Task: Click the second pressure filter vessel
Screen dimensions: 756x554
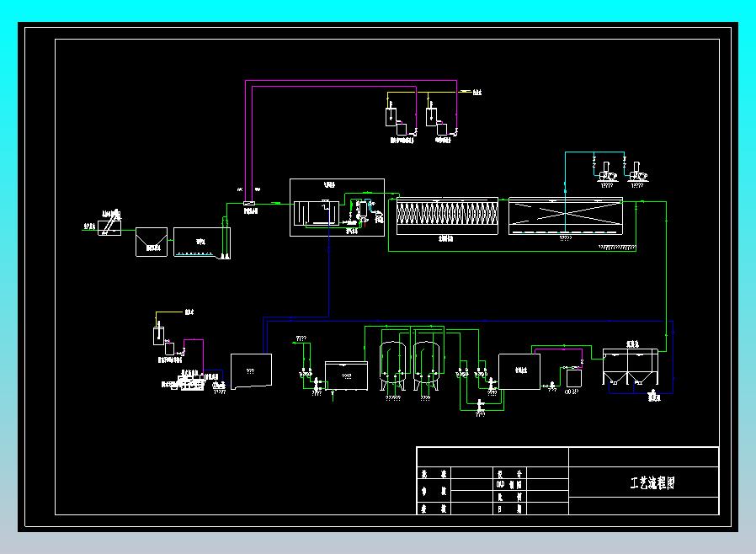Action: coord(426,366)
